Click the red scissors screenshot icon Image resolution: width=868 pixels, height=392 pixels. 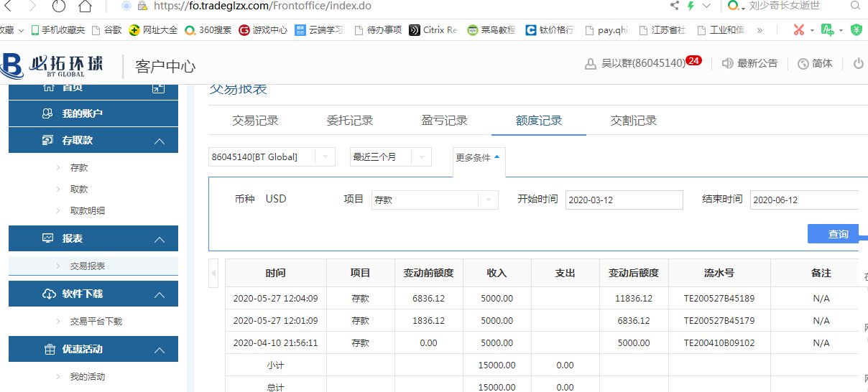[x=799, y=30]
